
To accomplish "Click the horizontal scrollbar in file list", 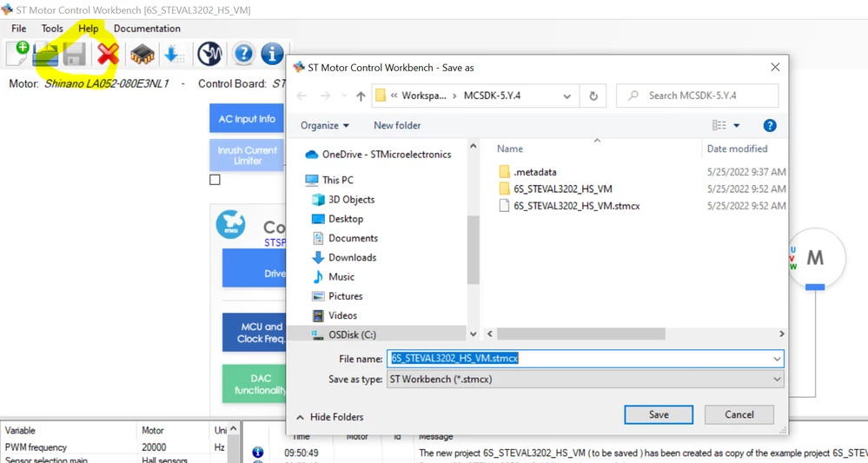I will (580, 334).
